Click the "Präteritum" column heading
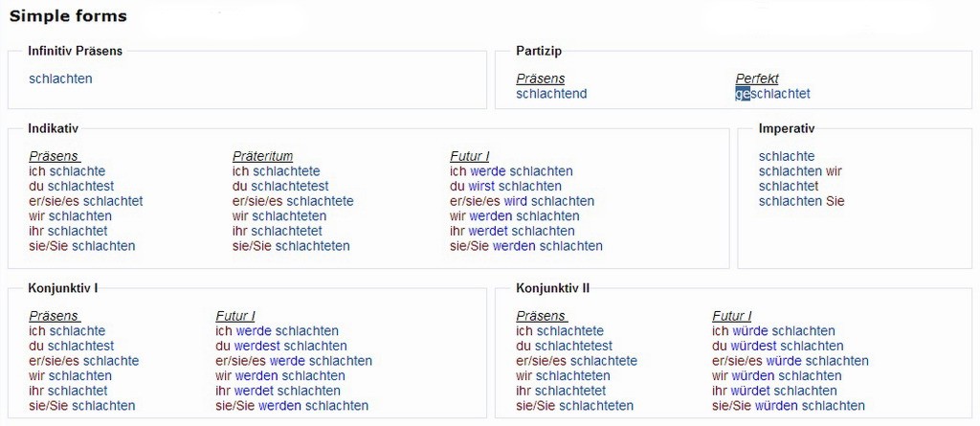This screenshot has width=980, height=426. click(262, 156)
